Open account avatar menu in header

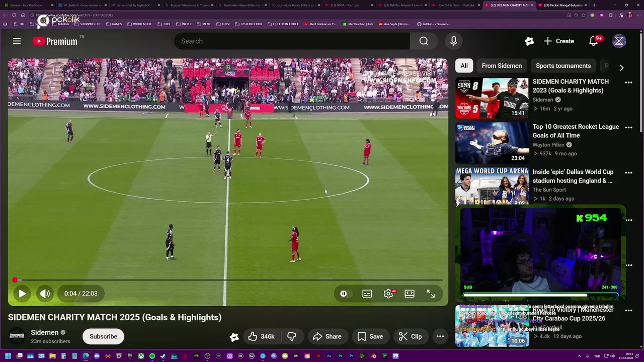(619, 41)
